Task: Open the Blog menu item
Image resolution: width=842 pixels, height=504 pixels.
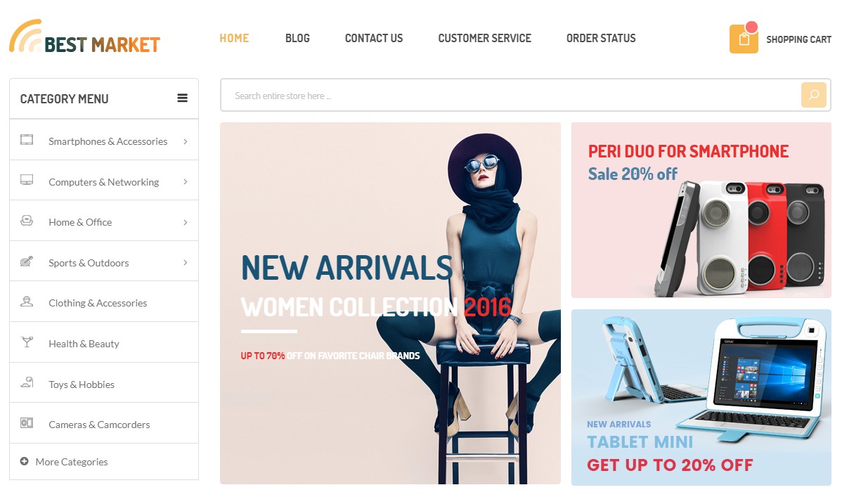Action: [297, 38]
